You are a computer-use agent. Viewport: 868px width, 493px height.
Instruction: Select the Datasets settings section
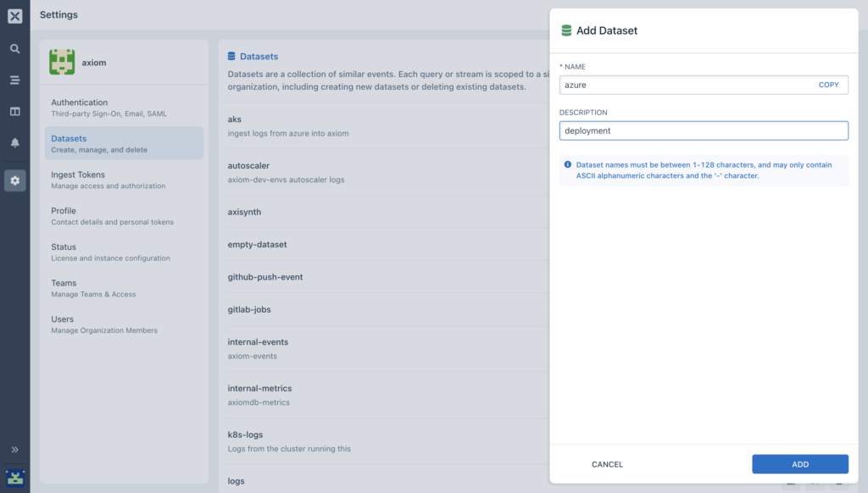click(124, 143)
